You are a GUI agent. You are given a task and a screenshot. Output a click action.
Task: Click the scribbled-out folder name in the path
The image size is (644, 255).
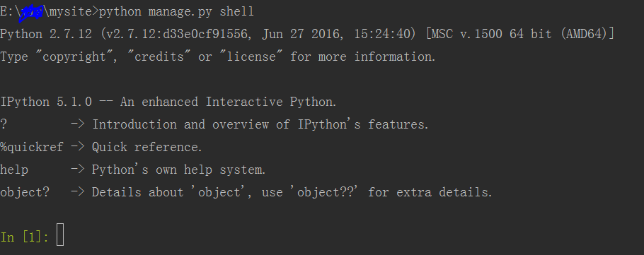[x=31, y=13]
